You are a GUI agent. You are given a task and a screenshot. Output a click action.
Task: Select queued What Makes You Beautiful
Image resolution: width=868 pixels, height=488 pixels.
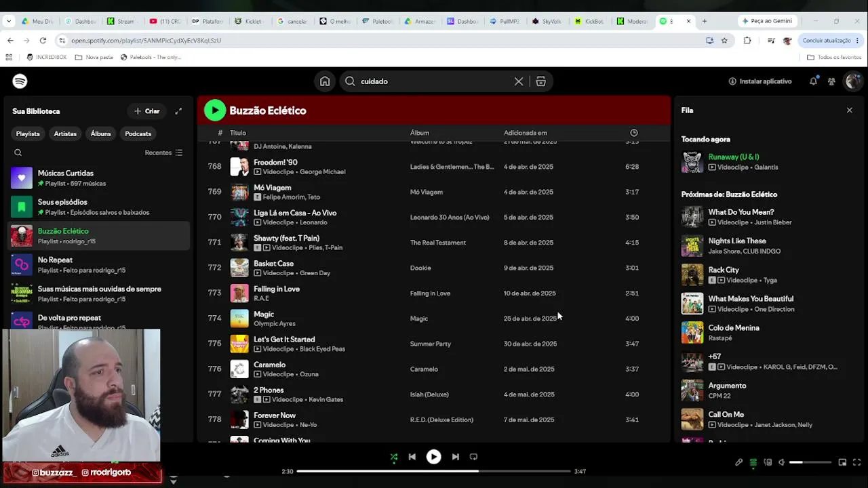pyautogui.click(x=751, y=299)
